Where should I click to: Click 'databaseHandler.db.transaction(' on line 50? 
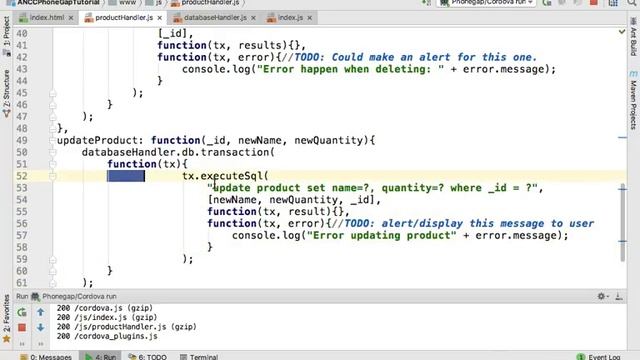178,152
